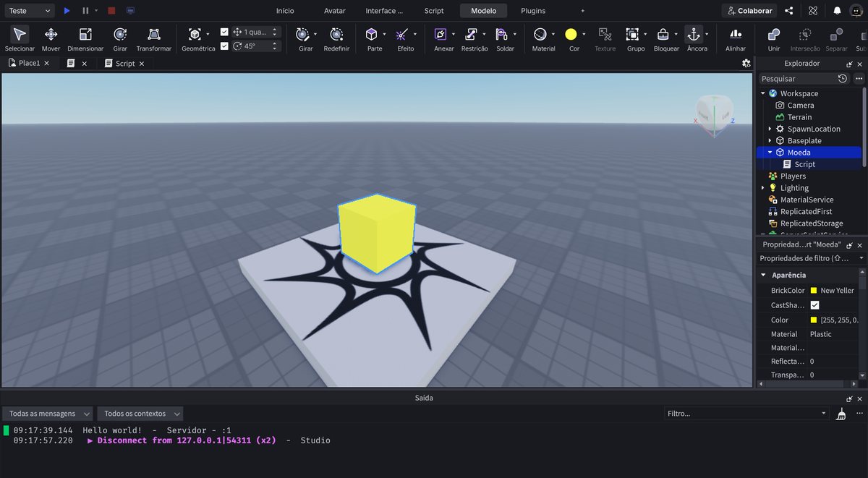Viewport: 868px width, 478px height.
Task: Open the Todos os contextos dropdown
Action: pyautogui.click(x=140, y=414)
